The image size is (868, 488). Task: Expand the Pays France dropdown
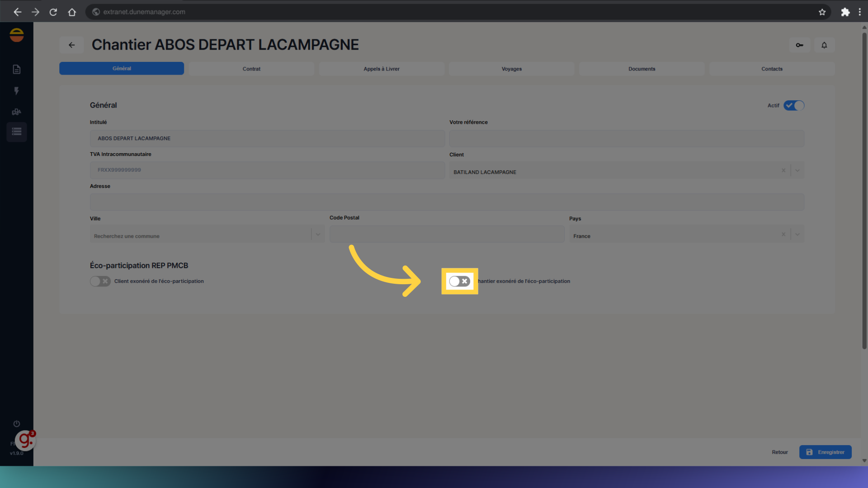797,235
